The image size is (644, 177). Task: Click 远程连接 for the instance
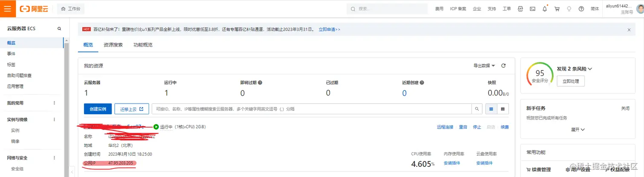(x=445, y=127)
